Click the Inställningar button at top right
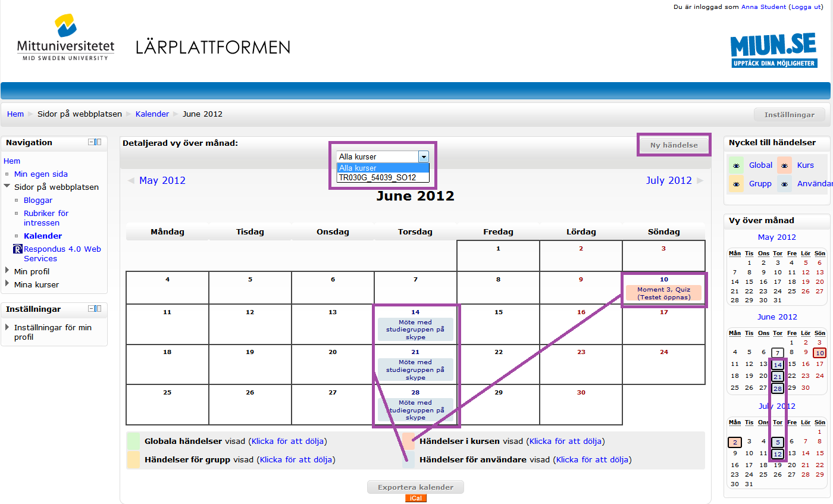Image resolution: width=833 pixels, height=504 pixels. 790,115
